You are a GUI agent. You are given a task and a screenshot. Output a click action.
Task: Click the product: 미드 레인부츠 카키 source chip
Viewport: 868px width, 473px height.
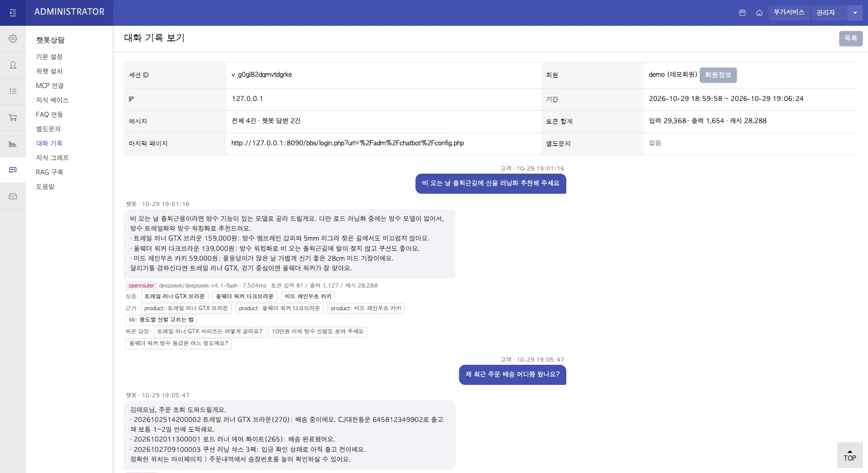pyautogui.click(x=366, y=309)
